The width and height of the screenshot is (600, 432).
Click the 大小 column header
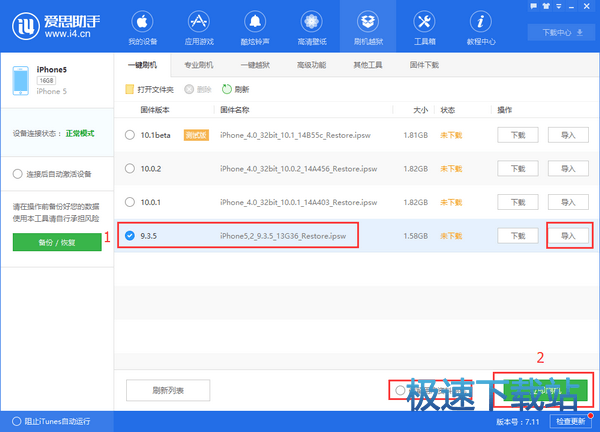(421, 110)
